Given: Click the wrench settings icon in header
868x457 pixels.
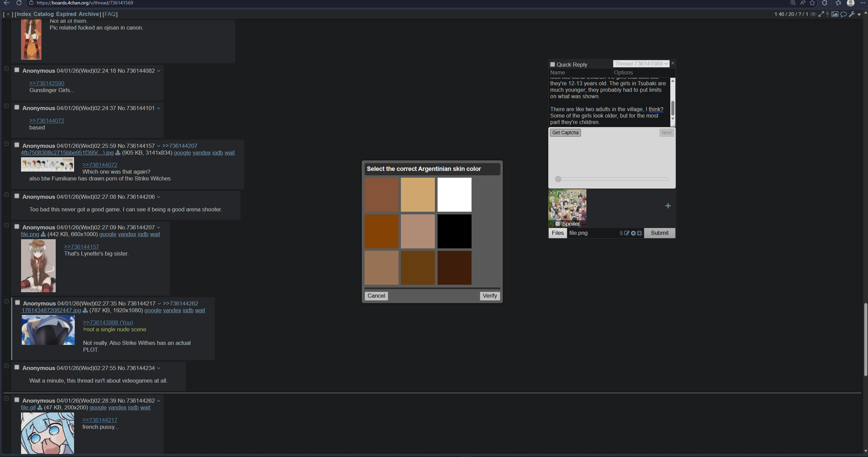Looking at the screenshot, I should [x=851, y=14].
